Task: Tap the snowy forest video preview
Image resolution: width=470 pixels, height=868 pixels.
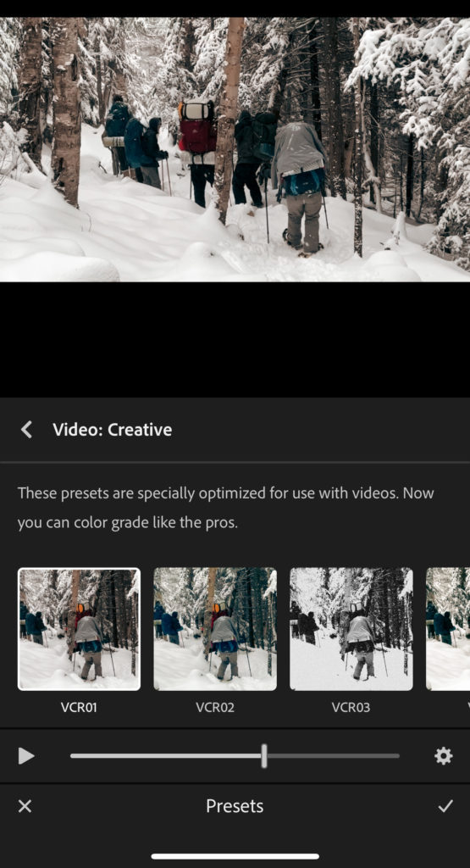Action: coord(235,149)
